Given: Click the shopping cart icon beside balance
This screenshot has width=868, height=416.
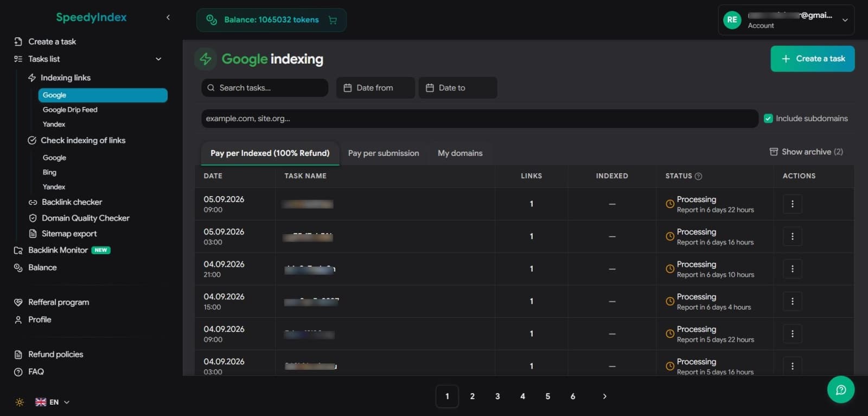Looking at the screenshot, I should [x=333, y=20].
